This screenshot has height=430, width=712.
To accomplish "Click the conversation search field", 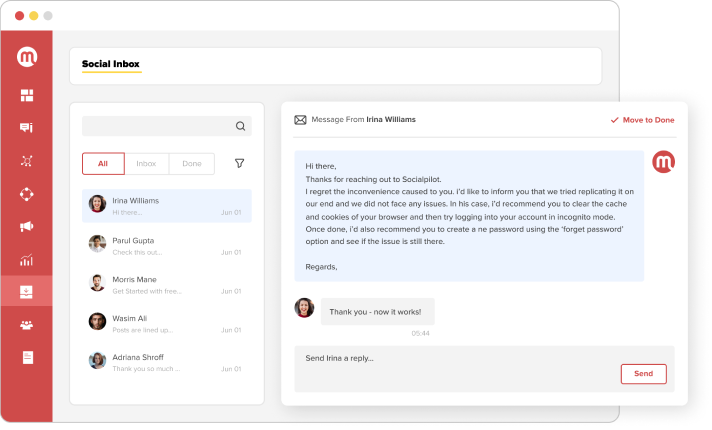I will point(167,126).
